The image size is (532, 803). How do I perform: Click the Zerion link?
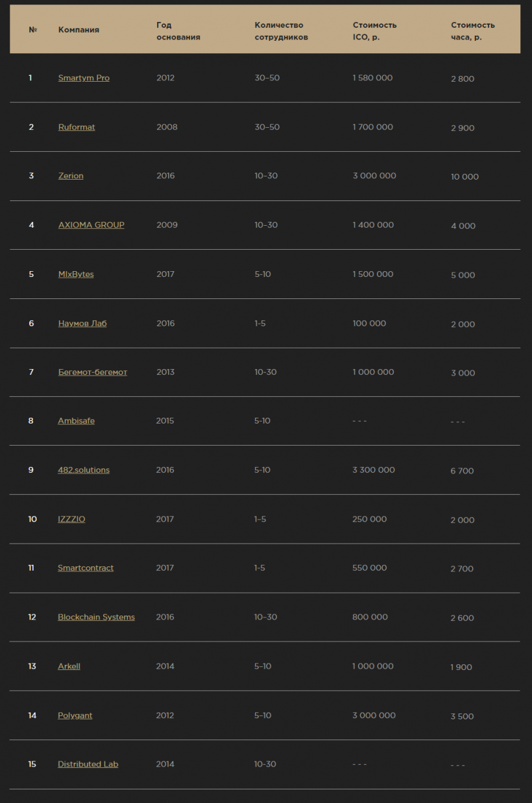coord(71,176)
